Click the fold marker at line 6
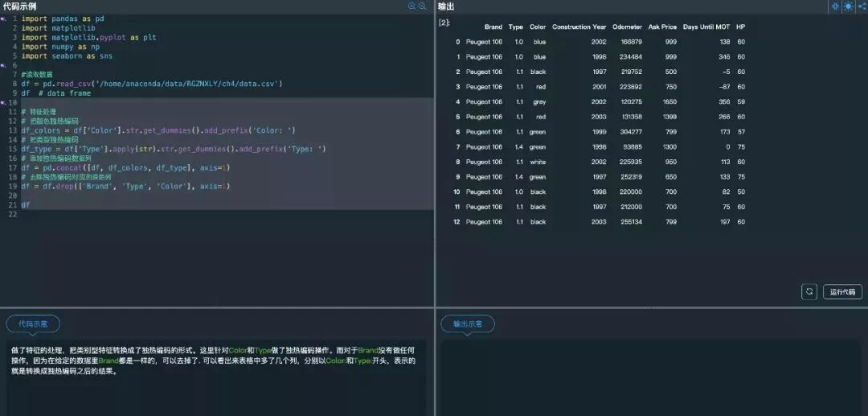This screenshot has width=868, height=416. pos(2,65)
